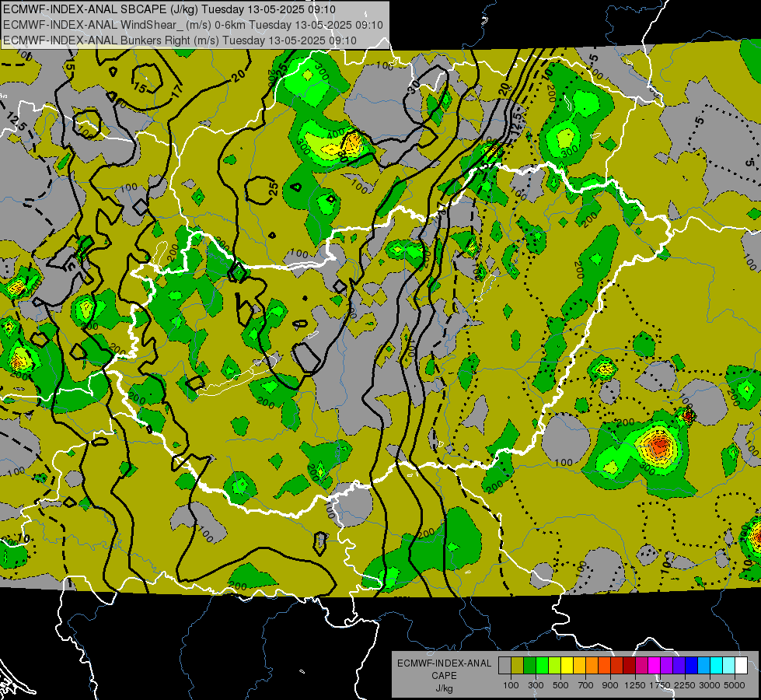Click the pure blue legend swatch
Image resolution: width=761 pixels, height=700 pixels.
[692, 666]
